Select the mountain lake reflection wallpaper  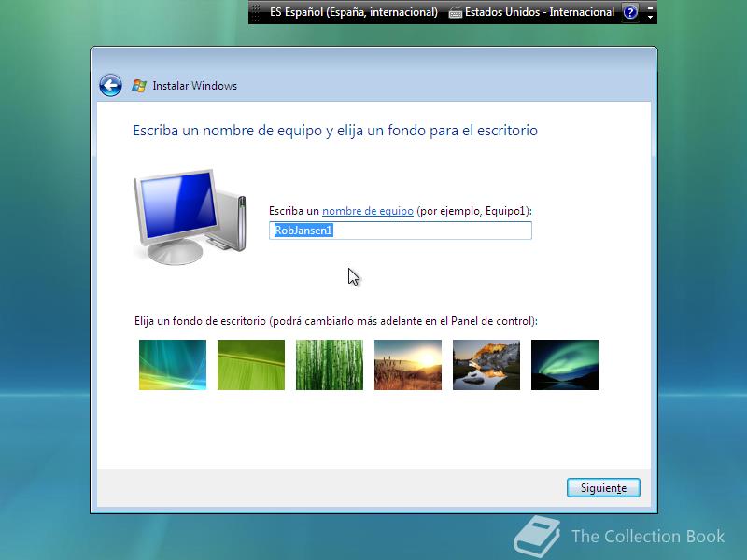click(486, 365)
